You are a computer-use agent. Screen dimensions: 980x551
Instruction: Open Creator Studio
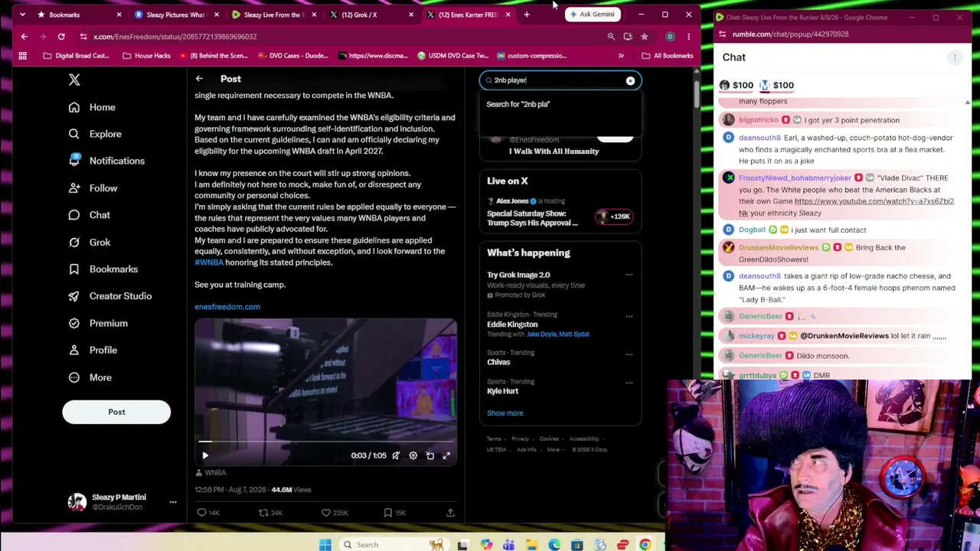coord(110,296)
